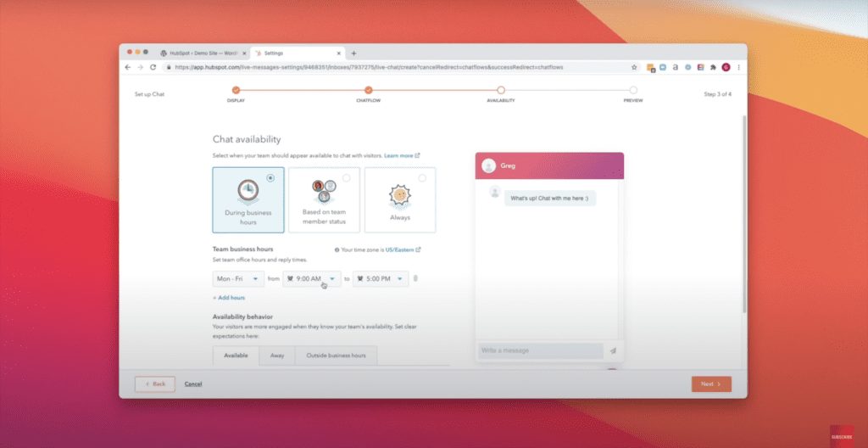Click the delete hours trash icon
Image resolution: width=868 pixels, height=448 pixels.
(x=415, y=278)
